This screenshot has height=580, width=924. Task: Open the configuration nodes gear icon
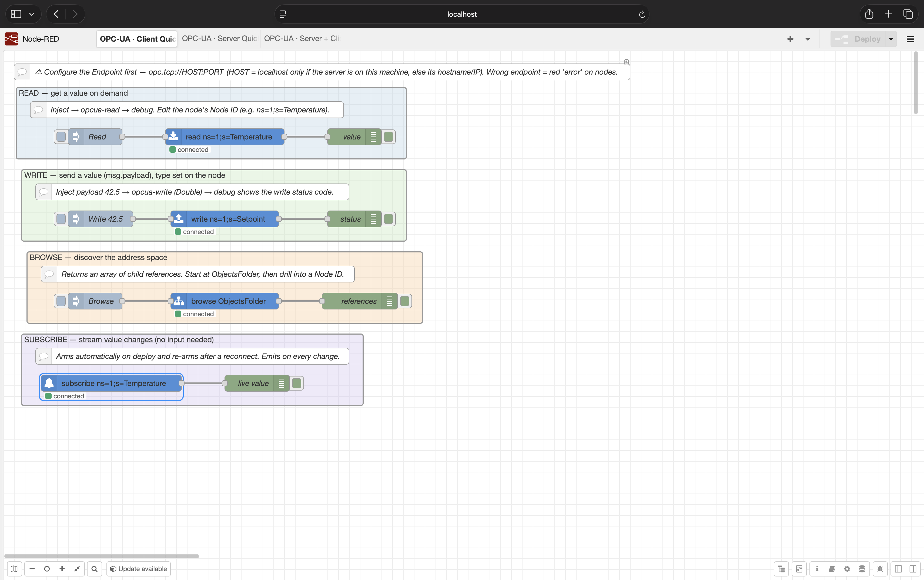(x=847, y=569)
